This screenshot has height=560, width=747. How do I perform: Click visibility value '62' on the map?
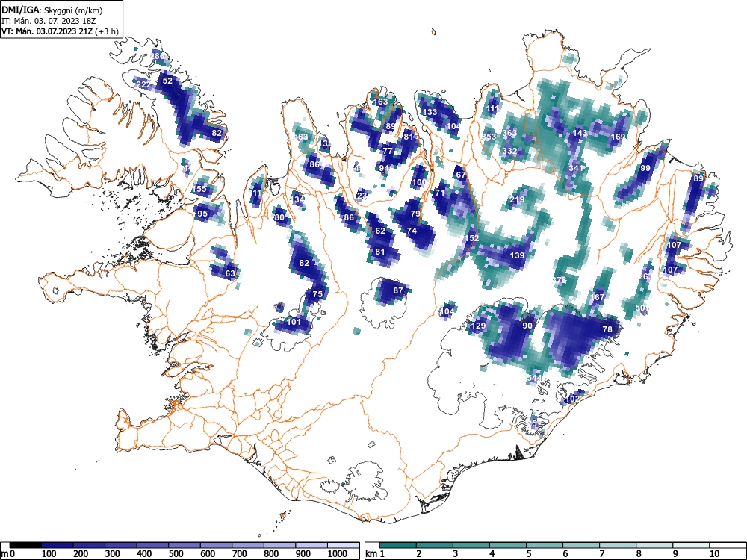coord(380,231)
